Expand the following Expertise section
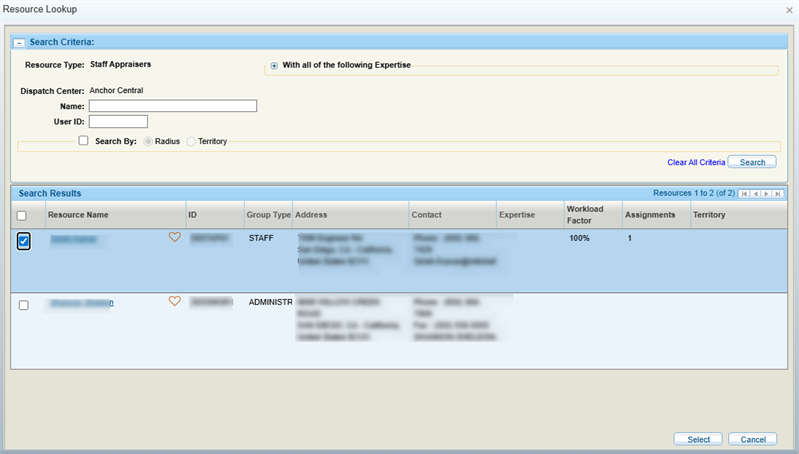799x454 pixels. 274,66
